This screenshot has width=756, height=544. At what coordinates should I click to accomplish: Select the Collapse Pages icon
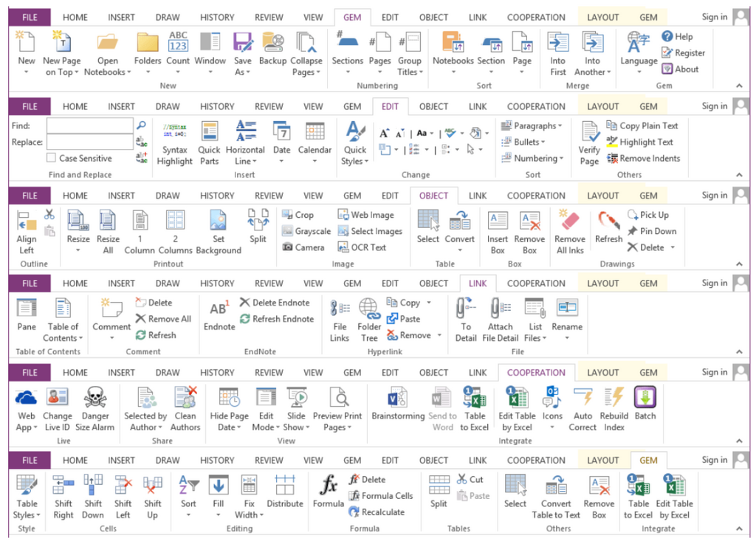[x=306, y=42]
